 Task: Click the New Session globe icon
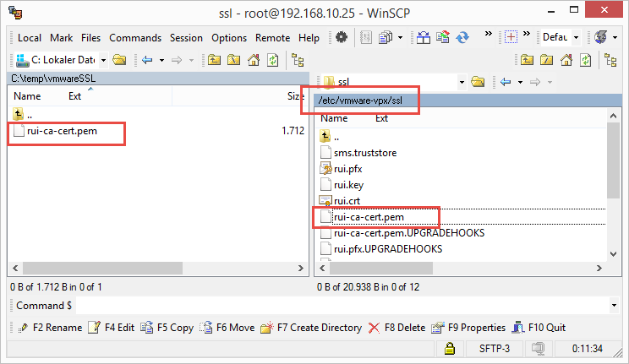600,37
